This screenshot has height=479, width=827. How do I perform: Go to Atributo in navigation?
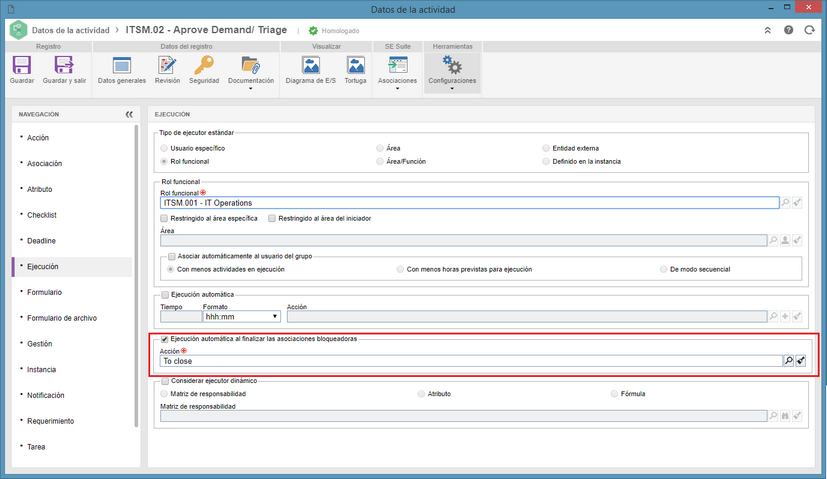(40, 189)
